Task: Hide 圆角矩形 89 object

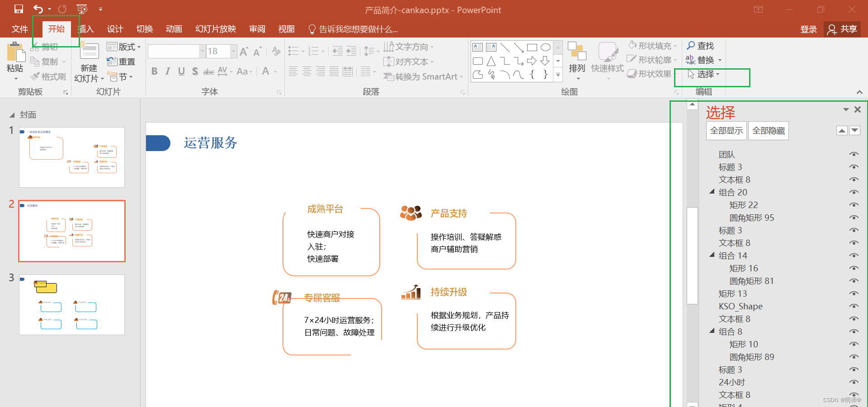Action: click(854, 357)
